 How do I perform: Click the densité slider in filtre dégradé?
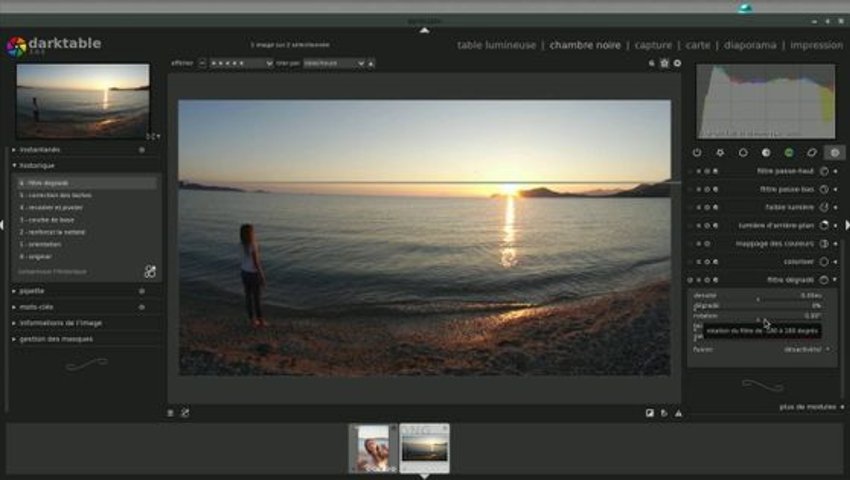click(758, 296)
